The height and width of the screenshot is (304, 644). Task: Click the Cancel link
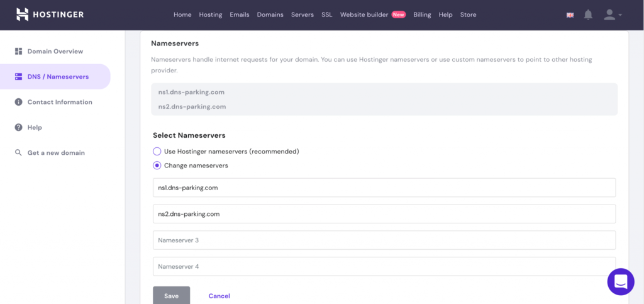(219, 296)
